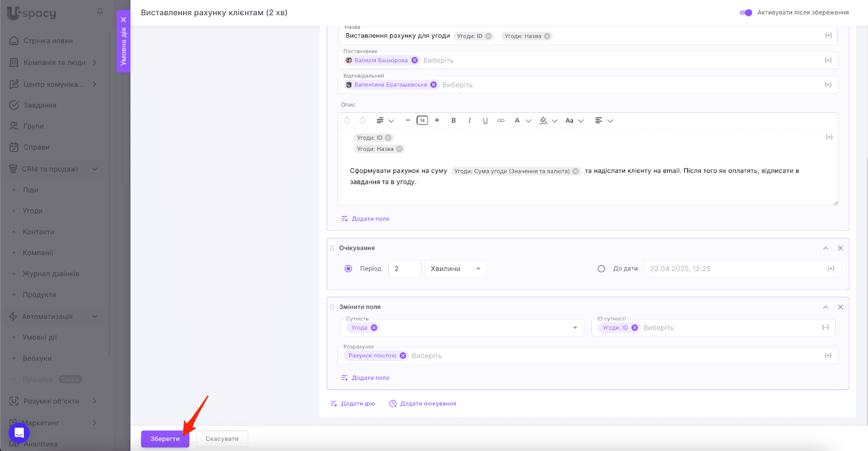Viewport: 868px width, 451px height.
Task: Insert a hyperlink via link icon
Action: coord(501,120)
